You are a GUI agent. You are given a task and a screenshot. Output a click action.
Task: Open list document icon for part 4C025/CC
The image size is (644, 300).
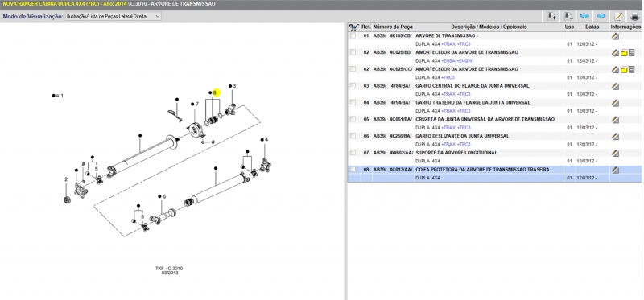point(632,69)
